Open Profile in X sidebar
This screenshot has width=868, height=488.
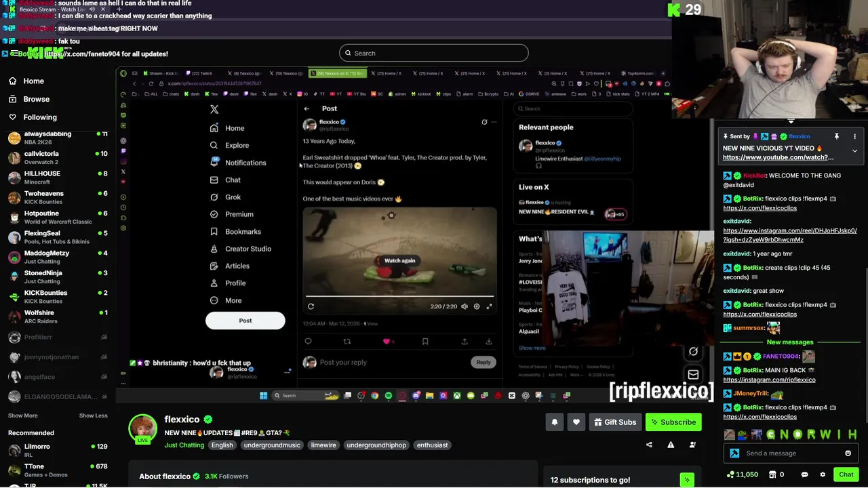[228, 283]
